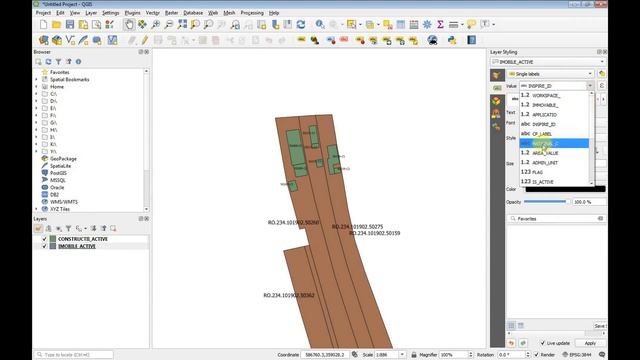This screenshot has width=640, height=360.
Task: Open the IMOBILE_ACTIVE layer selector dropdown
Action: (548, 62)
